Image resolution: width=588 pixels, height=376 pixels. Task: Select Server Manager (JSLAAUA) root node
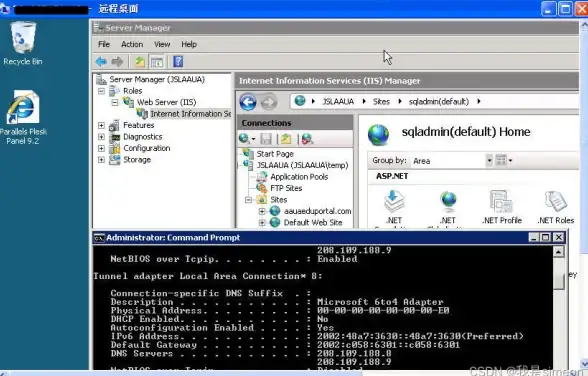coord(157,79)
